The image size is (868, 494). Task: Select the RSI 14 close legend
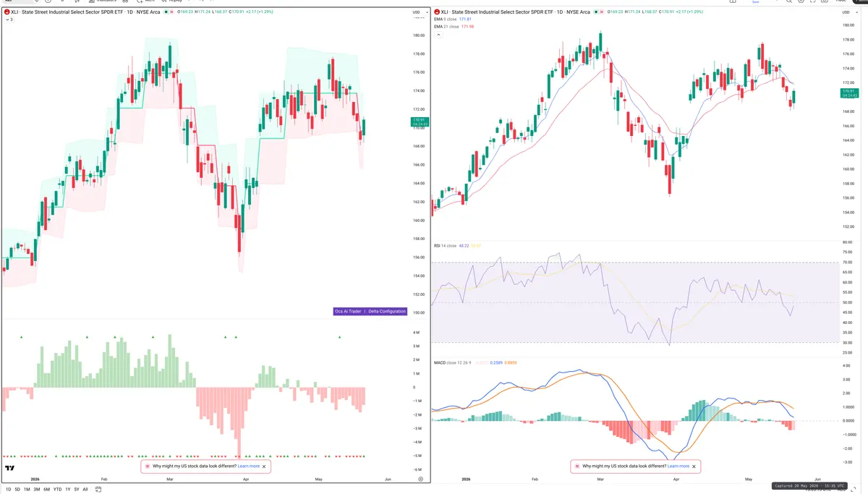(x=445, y=246)
